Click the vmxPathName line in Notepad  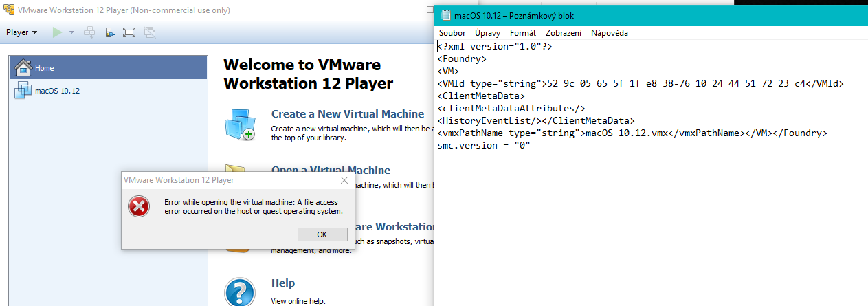coord(632,133)
